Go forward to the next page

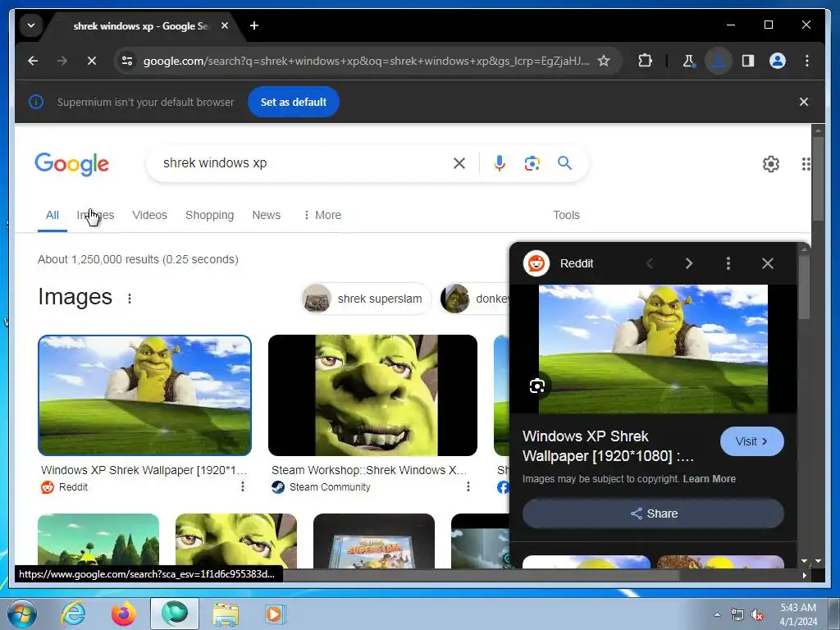(62, 61)
